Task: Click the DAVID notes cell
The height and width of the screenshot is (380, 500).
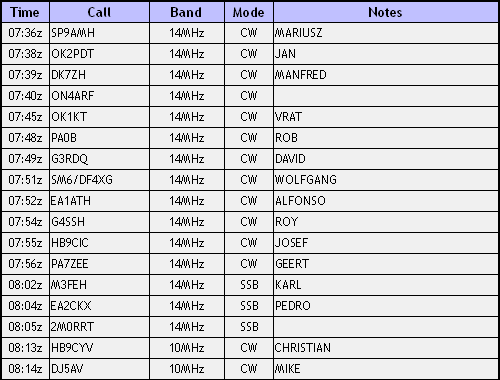Action: [386, 159]
